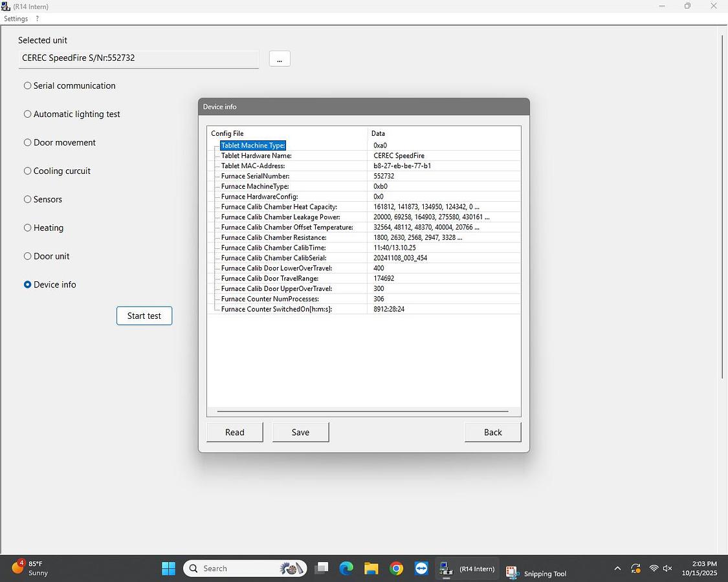
Task: Open the Windows Start menu
Action: tap(168, 568)
